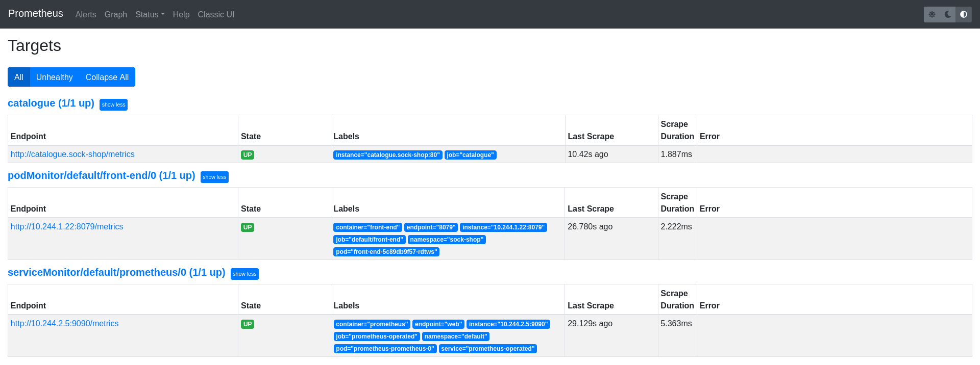The height and width of the screenshot is (365, 980).
Task: Click the job="catalogue" label badge
Action: [x=470, y=155]
